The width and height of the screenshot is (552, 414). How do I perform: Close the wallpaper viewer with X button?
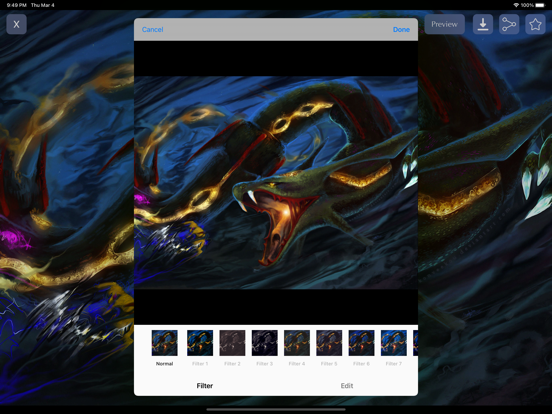[x=16, y=24]
